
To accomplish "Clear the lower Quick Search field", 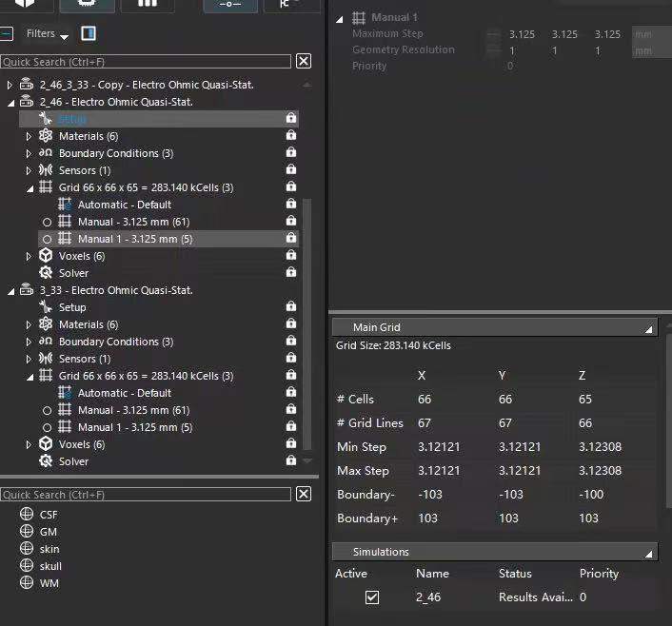I will 304,494.
